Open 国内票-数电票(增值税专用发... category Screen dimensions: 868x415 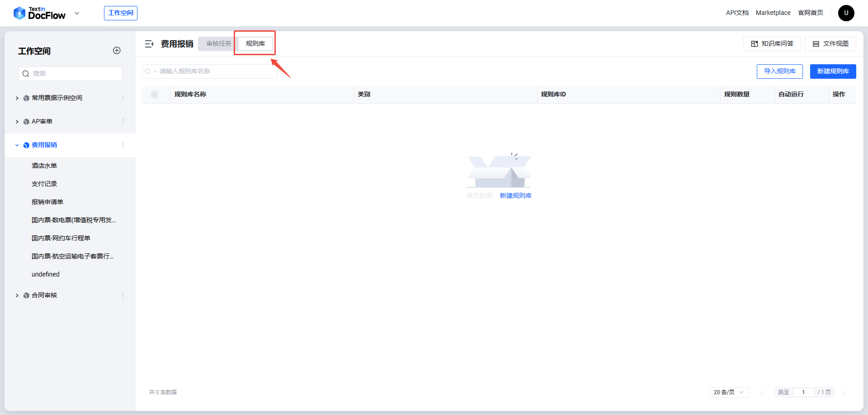tap(74, 220)
